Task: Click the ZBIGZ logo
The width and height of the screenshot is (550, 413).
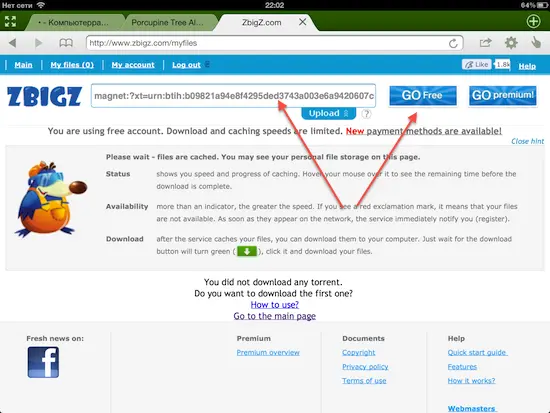Action: point(44,96)
